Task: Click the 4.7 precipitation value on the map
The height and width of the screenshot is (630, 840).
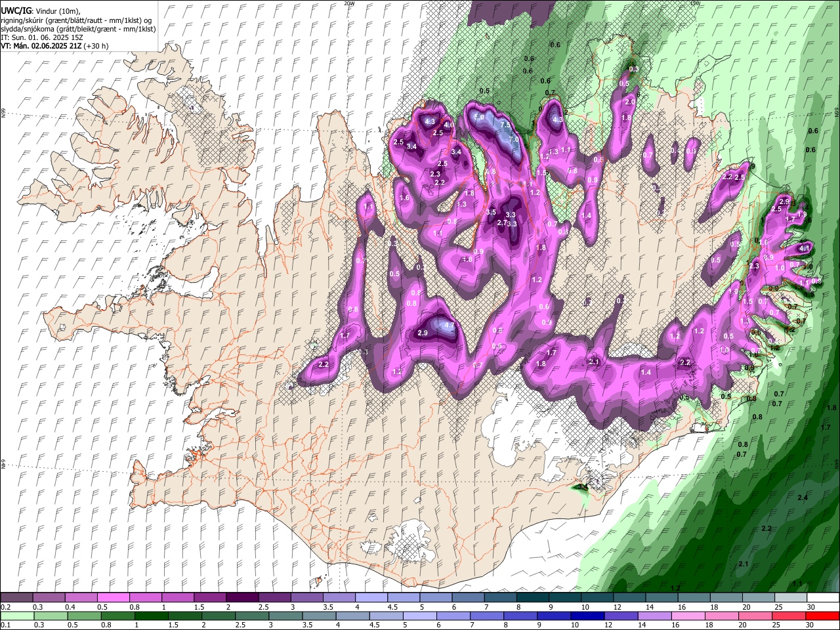Action: coord(450,325)
